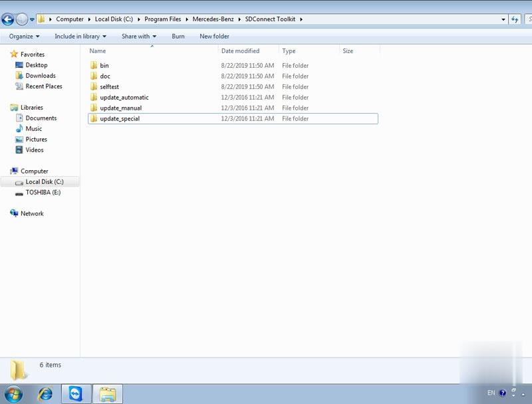
Task: Click the Windows Explorer taskbar icon
Action: [x=107, y=393]
